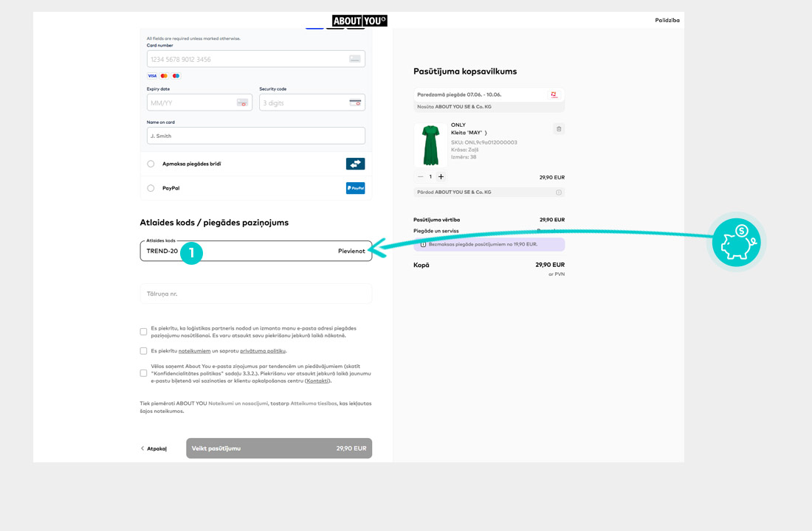Open the 'Palīdzība' help link
The image size is (812, 531).
point(667,21)
